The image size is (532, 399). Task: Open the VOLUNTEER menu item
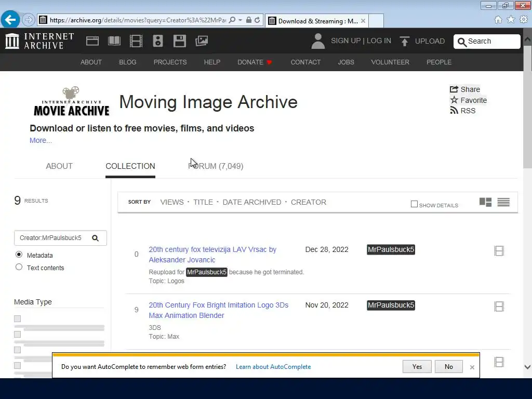coord(390,62)
